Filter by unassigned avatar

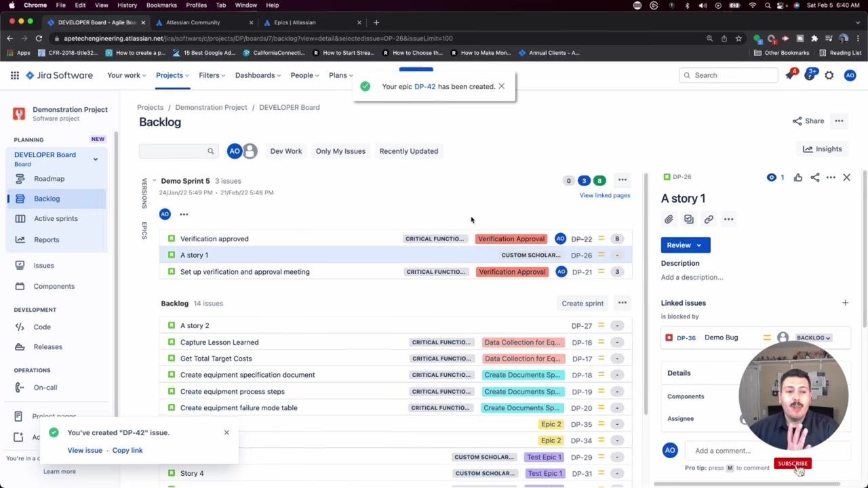[x=250, y=151]
